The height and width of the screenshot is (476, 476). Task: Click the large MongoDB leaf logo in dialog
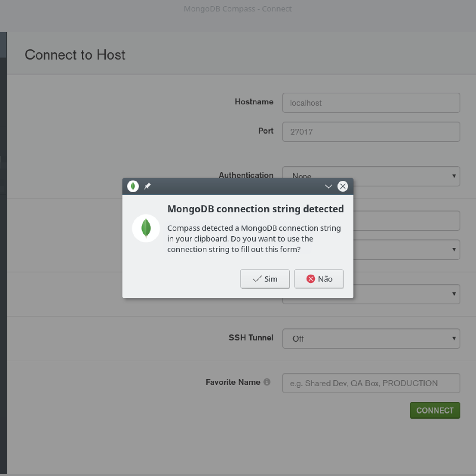point(146,228)
